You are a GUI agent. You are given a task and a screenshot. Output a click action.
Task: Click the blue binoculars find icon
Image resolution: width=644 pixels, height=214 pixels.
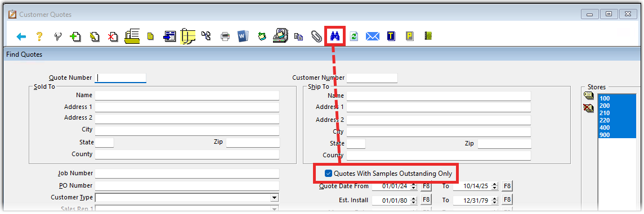(335, 37)
